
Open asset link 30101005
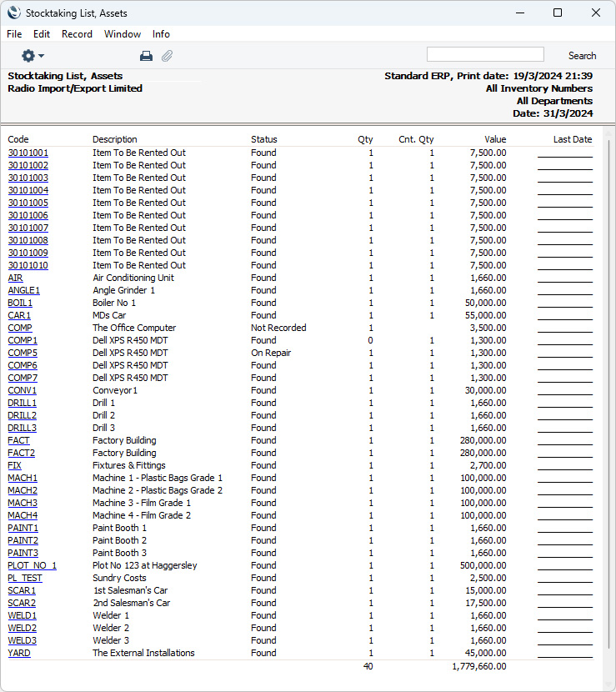[28, 203]
